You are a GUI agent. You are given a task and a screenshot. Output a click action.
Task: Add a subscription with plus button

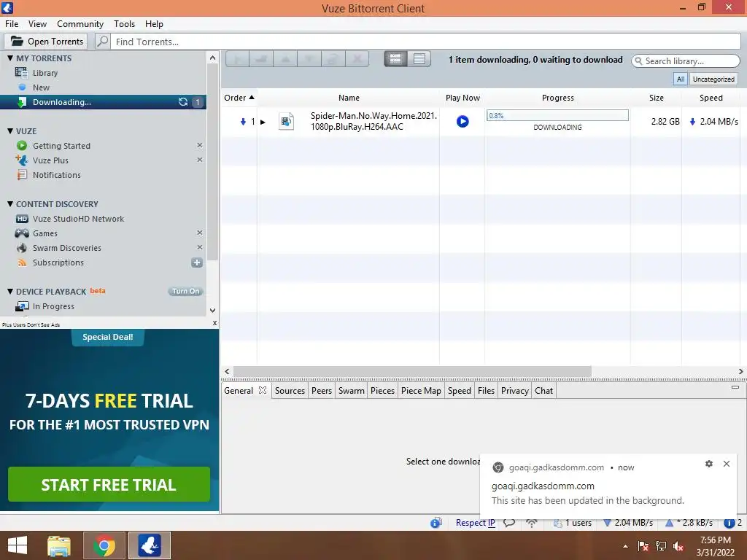(197, 262)
